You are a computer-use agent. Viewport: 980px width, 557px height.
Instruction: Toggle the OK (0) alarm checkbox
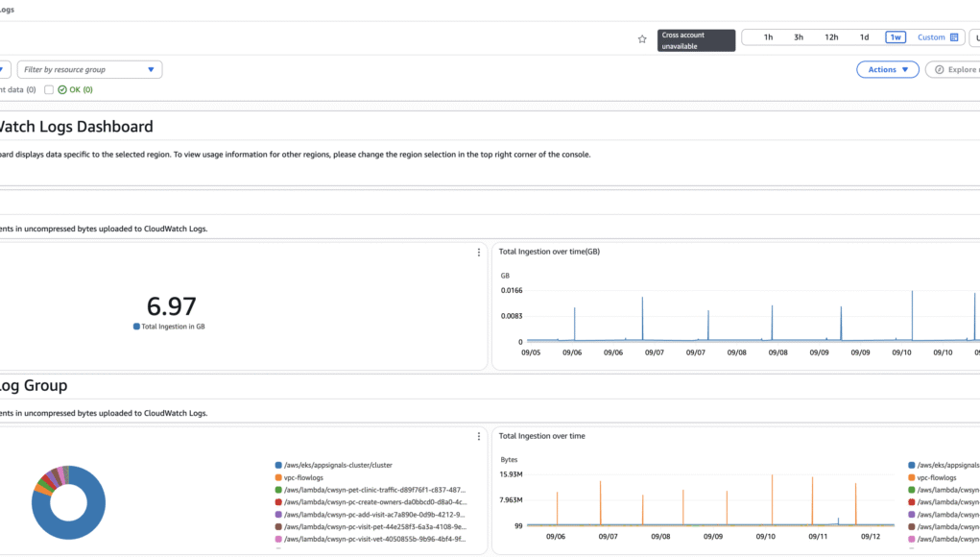pyautogui.click(x=49, y=89)
